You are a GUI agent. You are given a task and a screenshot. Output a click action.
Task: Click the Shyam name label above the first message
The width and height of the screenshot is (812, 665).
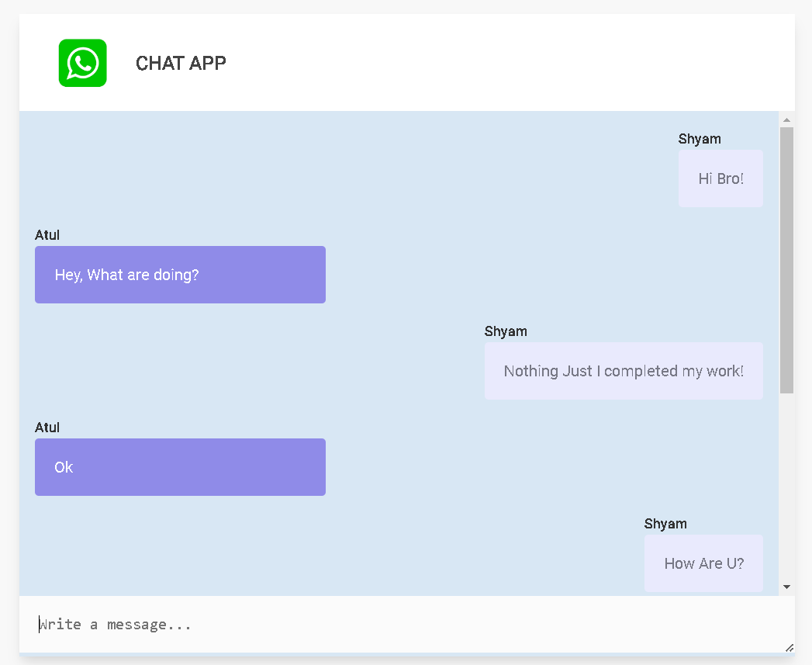click(699, 138)
